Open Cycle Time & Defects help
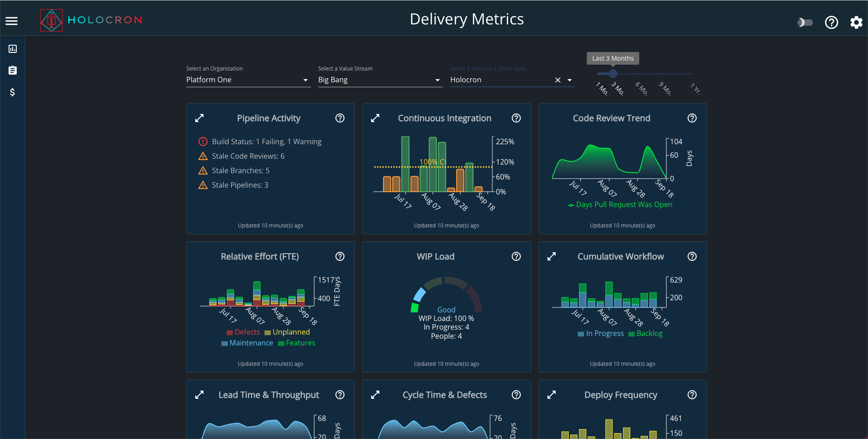The width and height of the screenshot is (868, 439). pos(516,395)
